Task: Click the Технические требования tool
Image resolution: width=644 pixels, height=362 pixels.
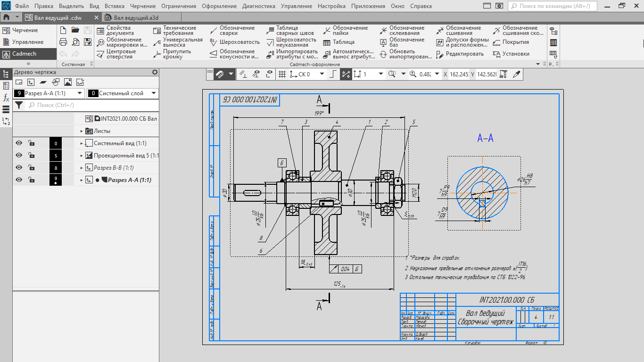Action: pyautogui.click(x=175, y=30)
